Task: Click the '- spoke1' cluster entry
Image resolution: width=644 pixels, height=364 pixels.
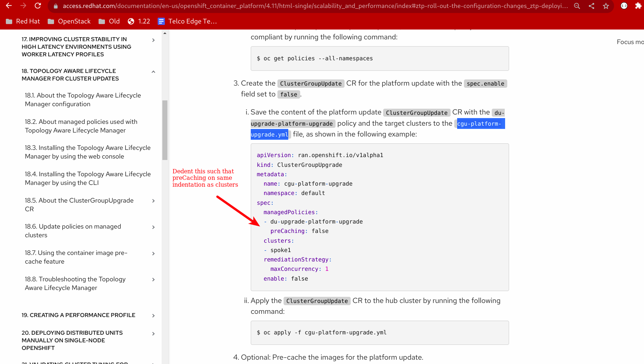Action: pos(277,250)
